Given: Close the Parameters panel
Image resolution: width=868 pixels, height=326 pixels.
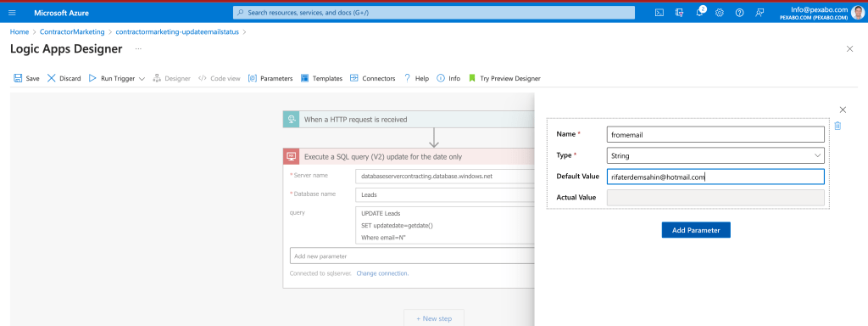Looking at the screenshot, I should click(843, 110).
